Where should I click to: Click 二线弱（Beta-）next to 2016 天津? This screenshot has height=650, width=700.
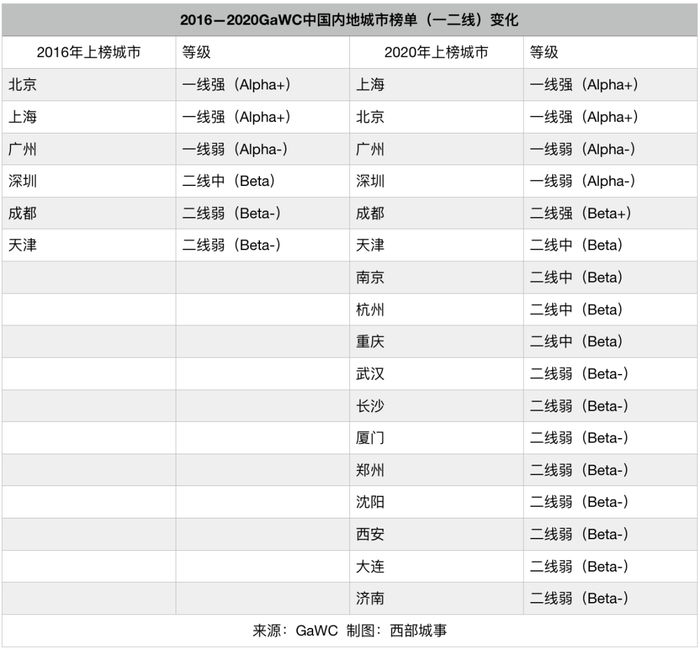click(x=231, y=245)
